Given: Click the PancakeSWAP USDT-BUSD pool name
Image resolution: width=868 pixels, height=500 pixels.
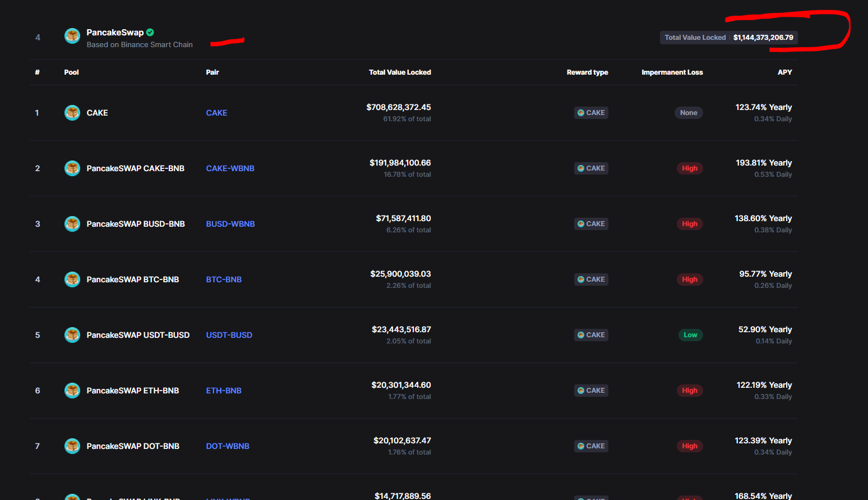Looking at the screenshot, I should coord(138,335).
